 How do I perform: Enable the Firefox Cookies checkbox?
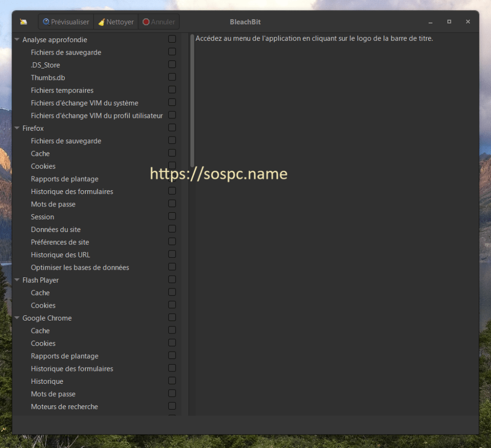[x=172, y=166]
